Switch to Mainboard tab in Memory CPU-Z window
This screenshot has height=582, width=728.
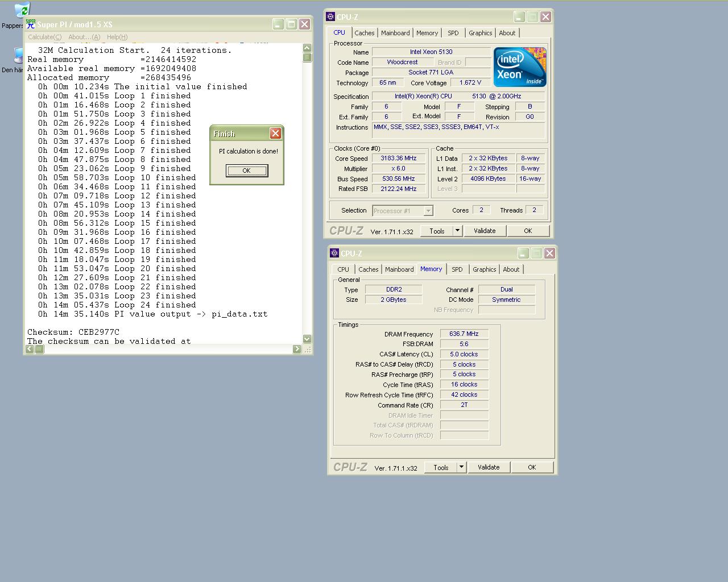(x=399, y=269)
